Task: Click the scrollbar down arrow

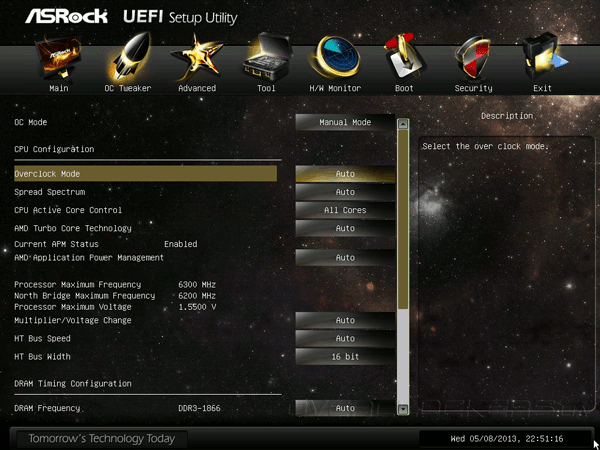Action: (403, 410)
